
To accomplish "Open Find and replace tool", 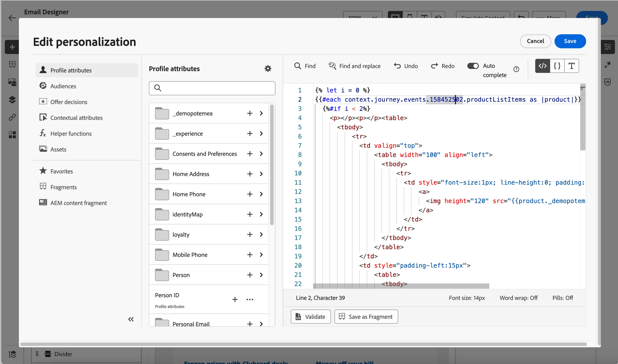I will tap(354, 66).
